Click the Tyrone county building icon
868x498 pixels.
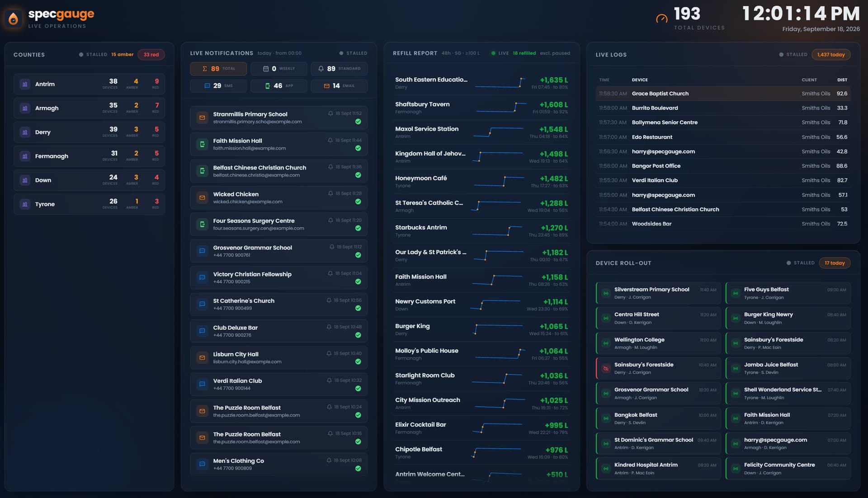[x=25, y=204]
